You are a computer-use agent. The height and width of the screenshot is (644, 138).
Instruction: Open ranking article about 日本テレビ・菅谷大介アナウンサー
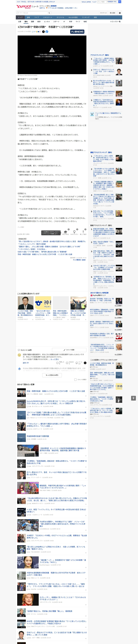[104, 71]
